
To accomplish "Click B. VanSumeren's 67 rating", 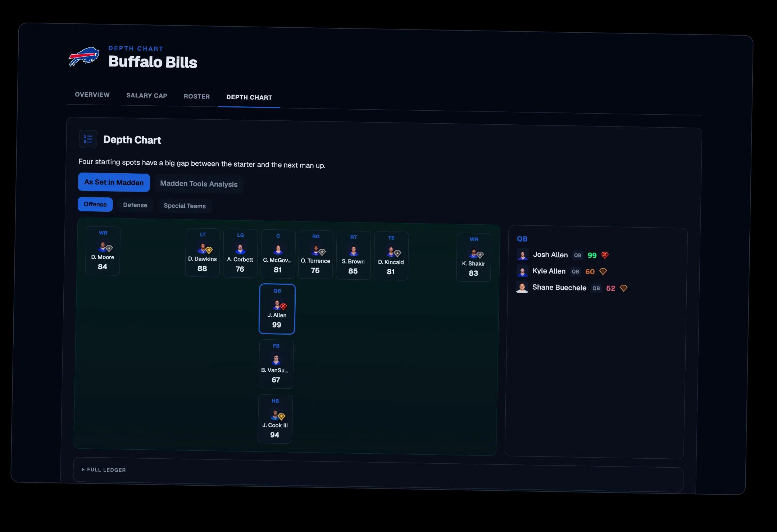I will 276,380.
